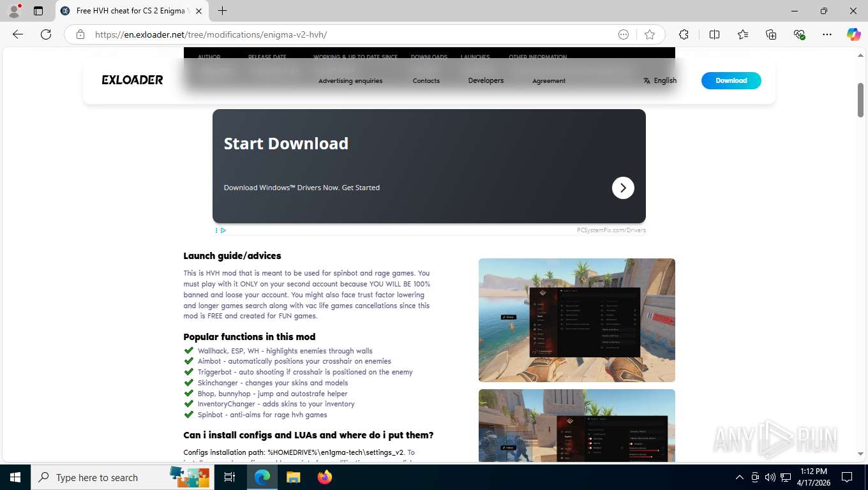Click the browser profile avatar icon
This screenshot has width=868, height=490.
[14, 10]
